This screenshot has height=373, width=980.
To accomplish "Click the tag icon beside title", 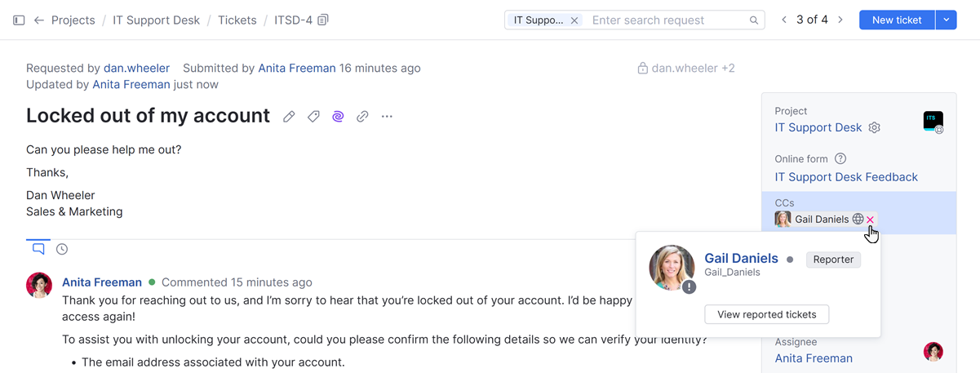I will pyautogui.click(x=313, y=117).
